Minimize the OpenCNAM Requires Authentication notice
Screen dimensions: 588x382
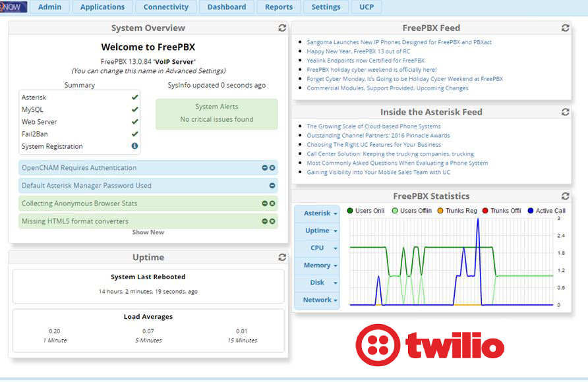(x=265, y=168)
